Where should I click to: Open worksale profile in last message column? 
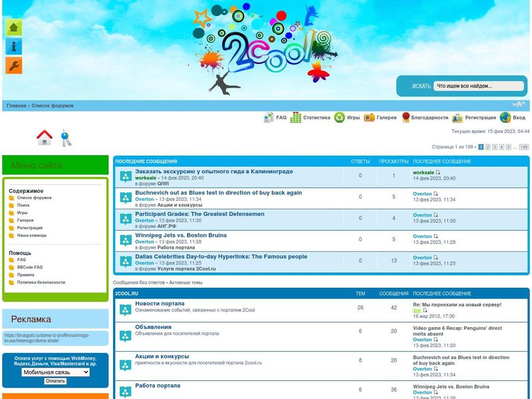point(424,172)
